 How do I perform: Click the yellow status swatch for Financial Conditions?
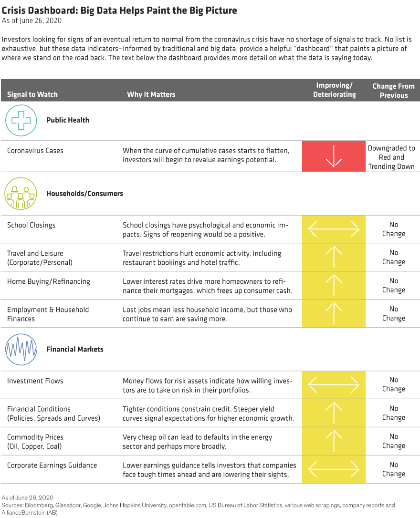(334, 413)
